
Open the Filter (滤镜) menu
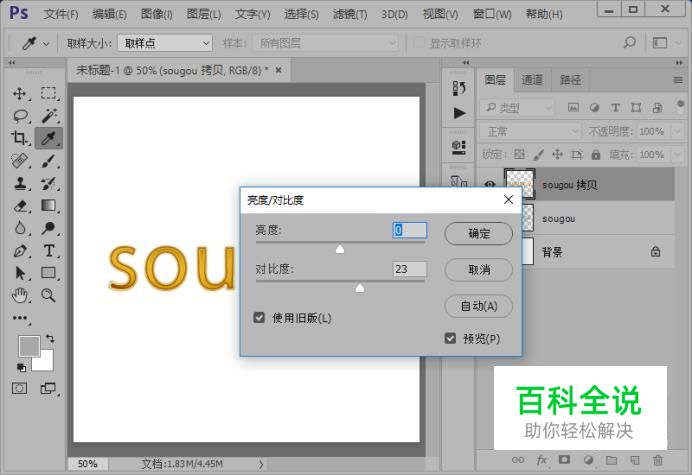pos(350,14)
